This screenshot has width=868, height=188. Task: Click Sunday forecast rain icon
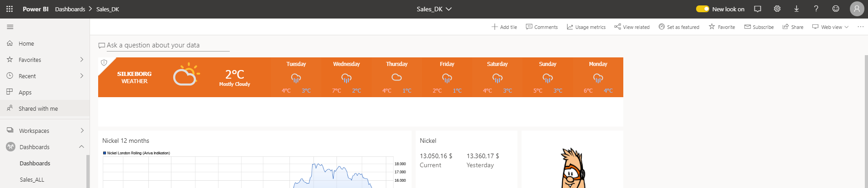547,78
